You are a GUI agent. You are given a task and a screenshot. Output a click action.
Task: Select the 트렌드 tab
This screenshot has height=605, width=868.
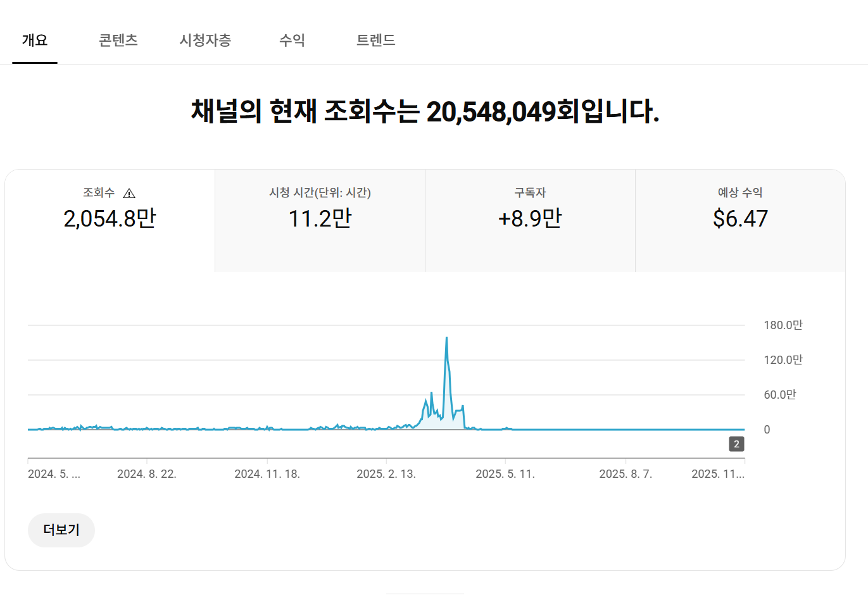point(375,41)
